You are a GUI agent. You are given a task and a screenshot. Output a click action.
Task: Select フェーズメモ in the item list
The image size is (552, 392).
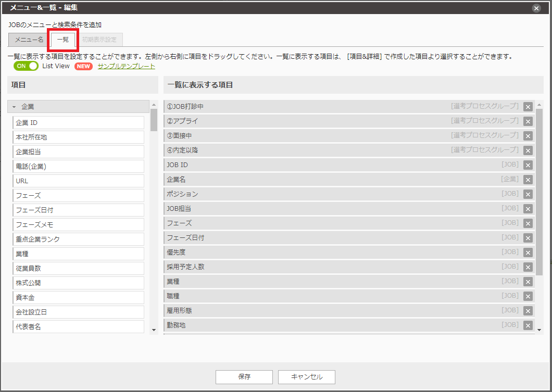pyautogui.click(x=79, y=225)
